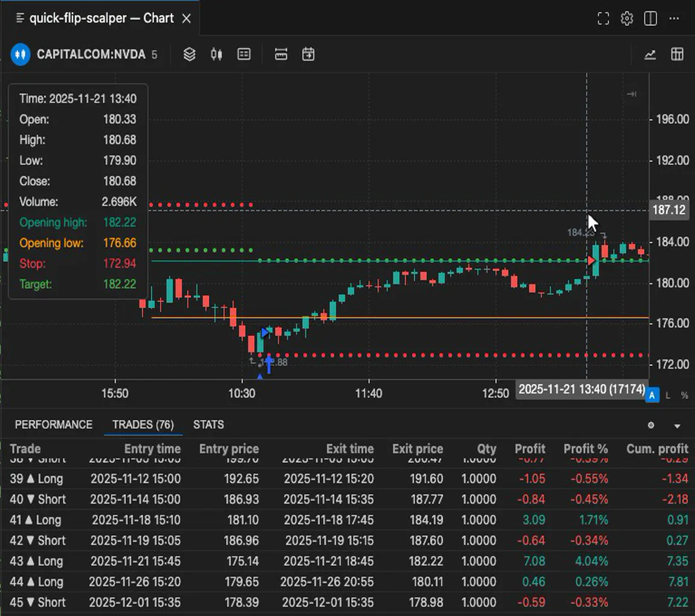This screenshot has height=616, width=695.
Task: Click the blue long entry arrow marker
Action: point(268,364)
